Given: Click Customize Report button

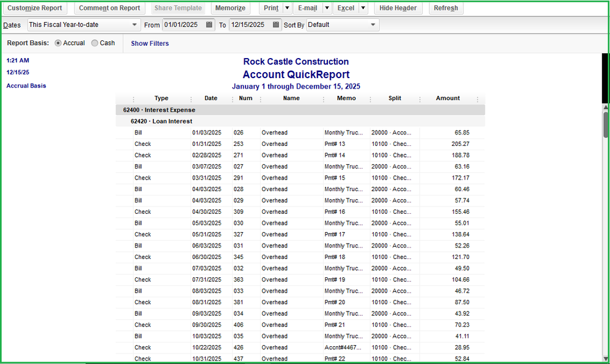Looking at the screenshot, I should tap(35, 8).
